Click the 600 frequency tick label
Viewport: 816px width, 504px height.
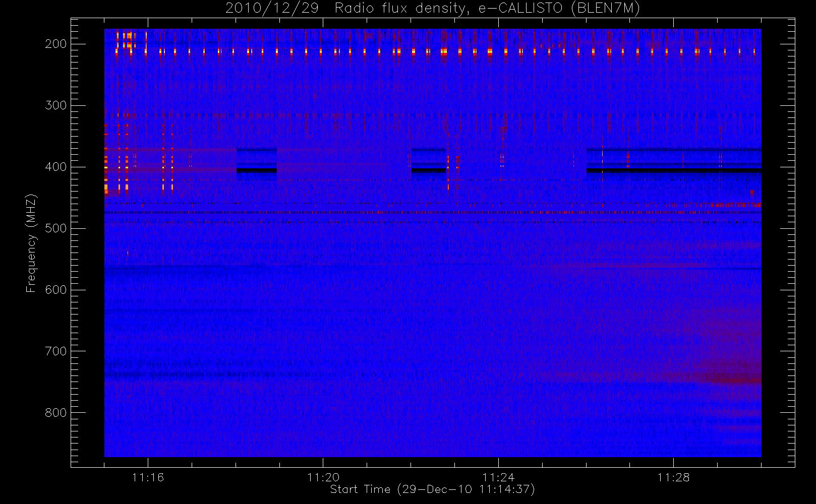56,290
